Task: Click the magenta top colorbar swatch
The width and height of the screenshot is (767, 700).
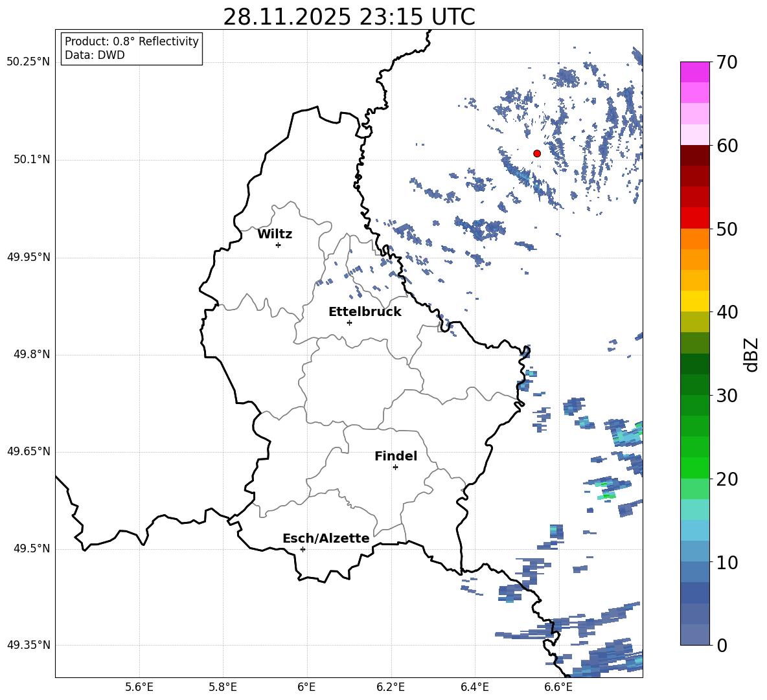Action: point(694,72)
